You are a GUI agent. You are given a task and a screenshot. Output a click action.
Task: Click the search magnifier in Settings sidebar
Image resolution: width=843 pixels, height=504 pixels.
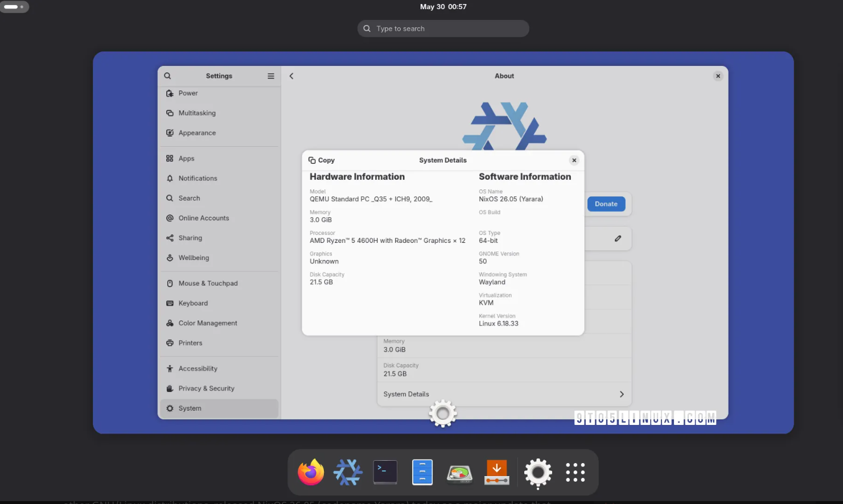167,76
